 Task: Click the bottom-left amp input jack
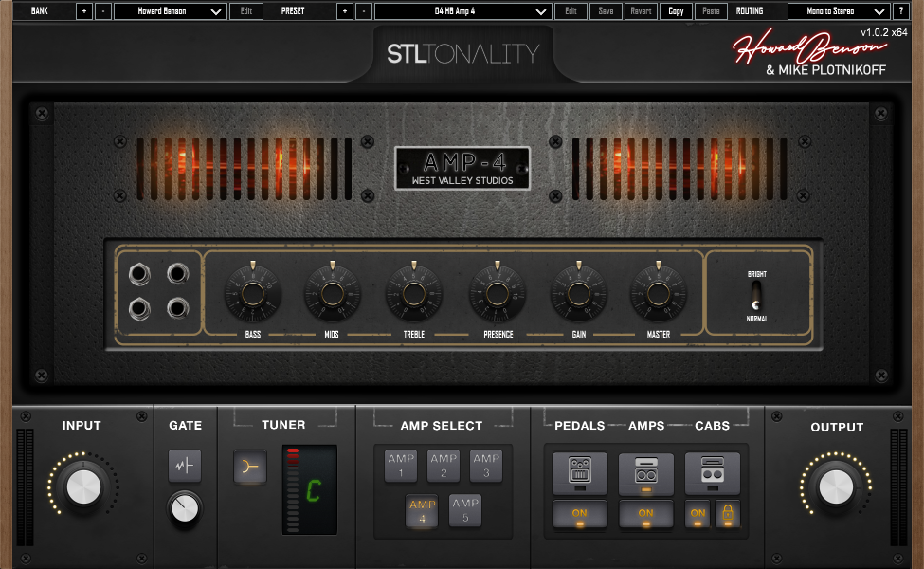(139, 308)
